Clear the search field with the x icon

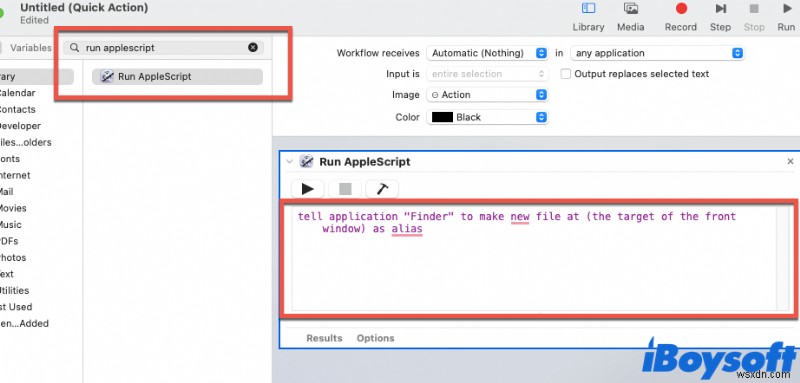tap(253, 47)
